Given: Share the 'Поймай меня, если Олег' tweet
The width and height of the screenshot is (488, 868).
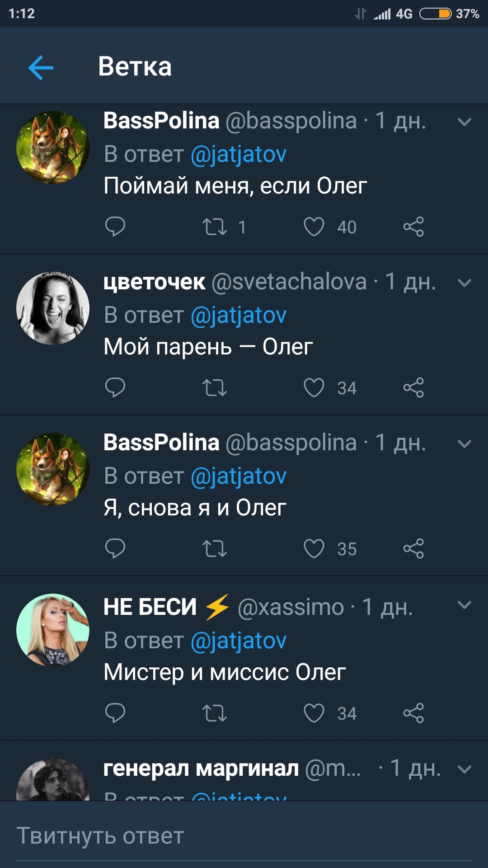Looking at the screenshot, I should point(413,226).
